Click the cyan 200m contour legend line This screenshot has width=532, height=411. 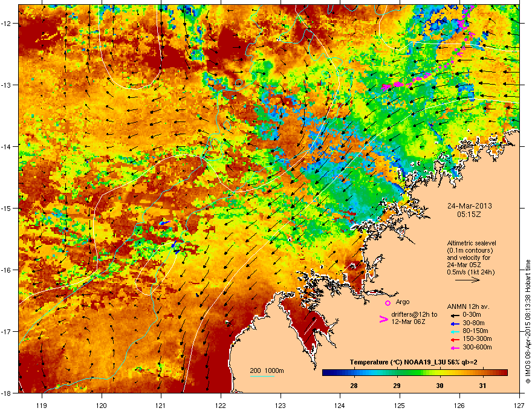point(262,376)
